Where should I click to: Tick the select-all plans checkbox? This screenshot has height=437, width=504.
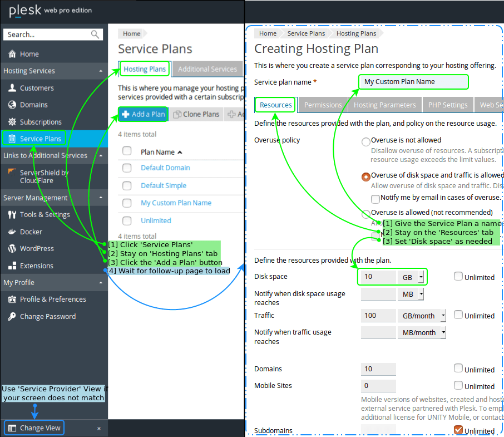click(127, 151)
